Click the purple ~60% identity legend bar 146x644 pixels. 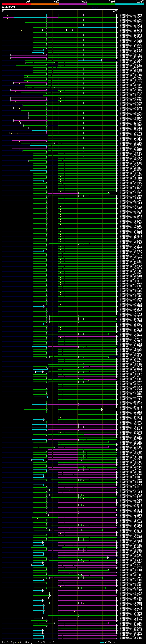[73, 4]
